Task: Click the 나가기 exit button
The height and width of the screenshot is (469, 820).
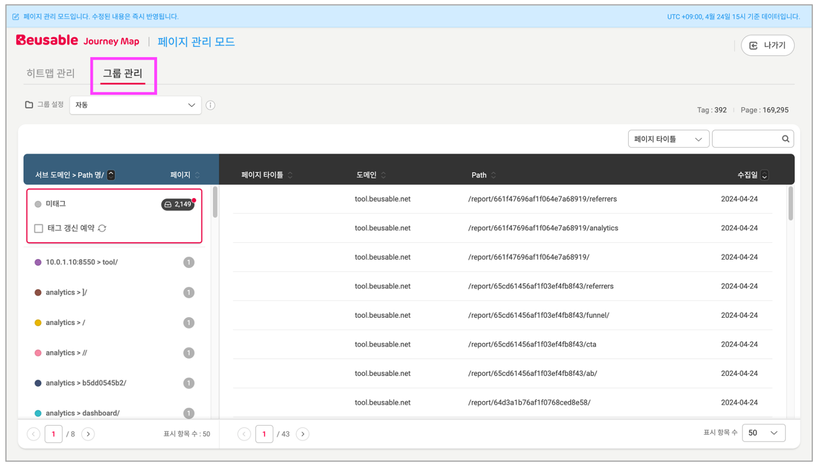Action: point(767,45)
